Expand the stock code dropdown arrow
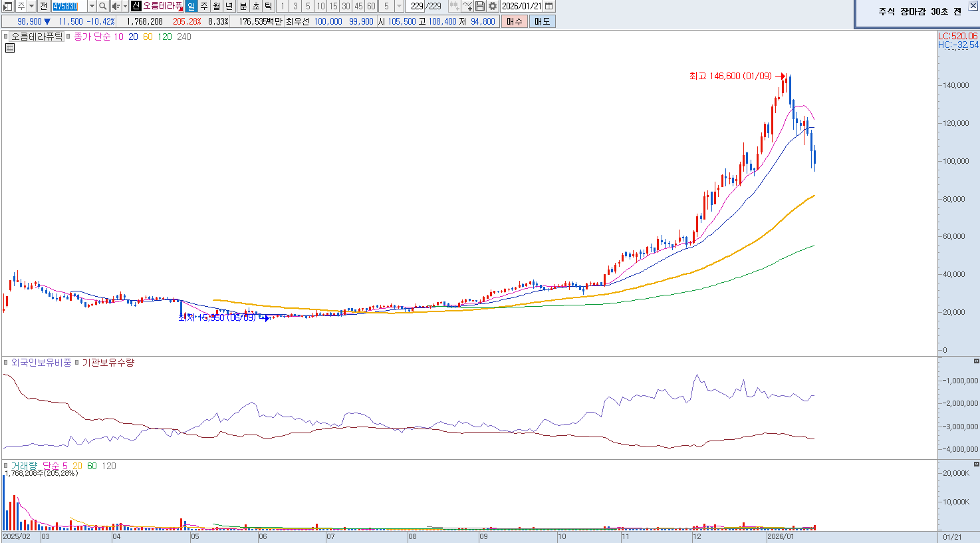 tap(92, 6)
